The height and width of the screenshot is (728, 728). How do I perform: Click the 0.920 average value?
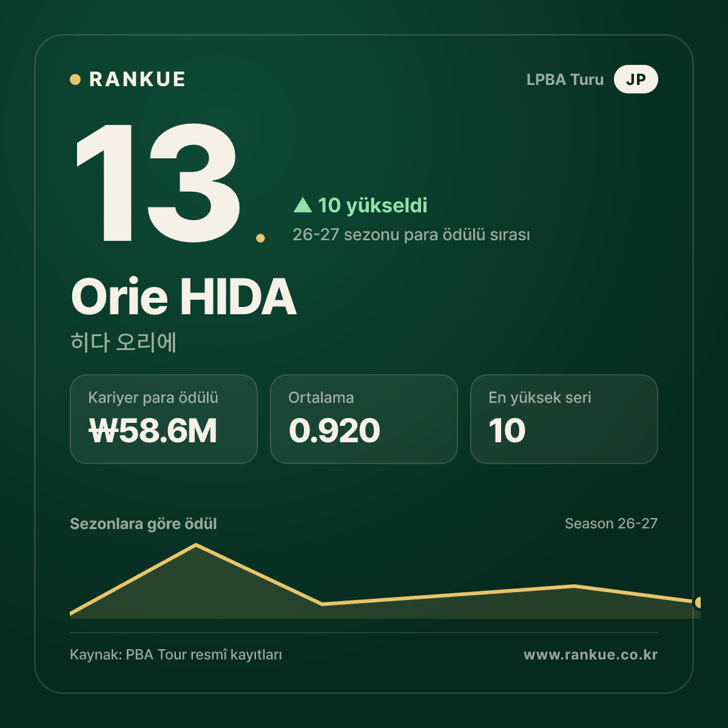click(x=334, y=431)
